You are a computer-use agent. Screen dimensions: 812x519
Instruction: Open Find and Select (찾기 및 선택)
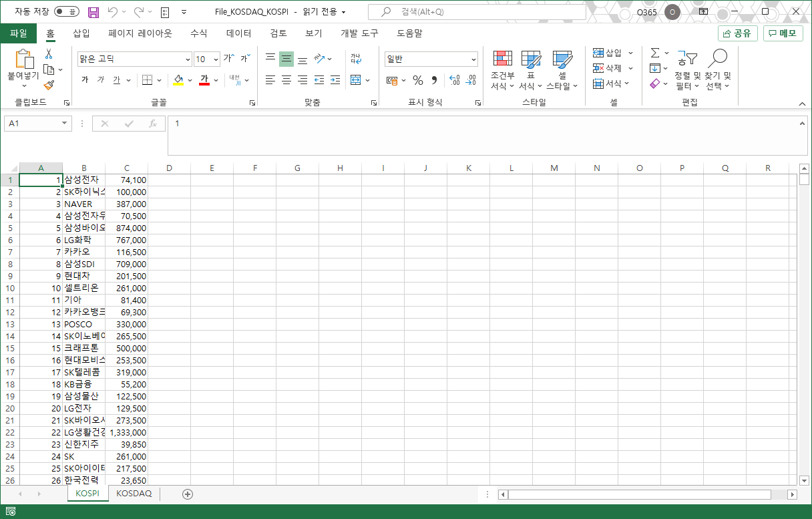coord(718,70)
